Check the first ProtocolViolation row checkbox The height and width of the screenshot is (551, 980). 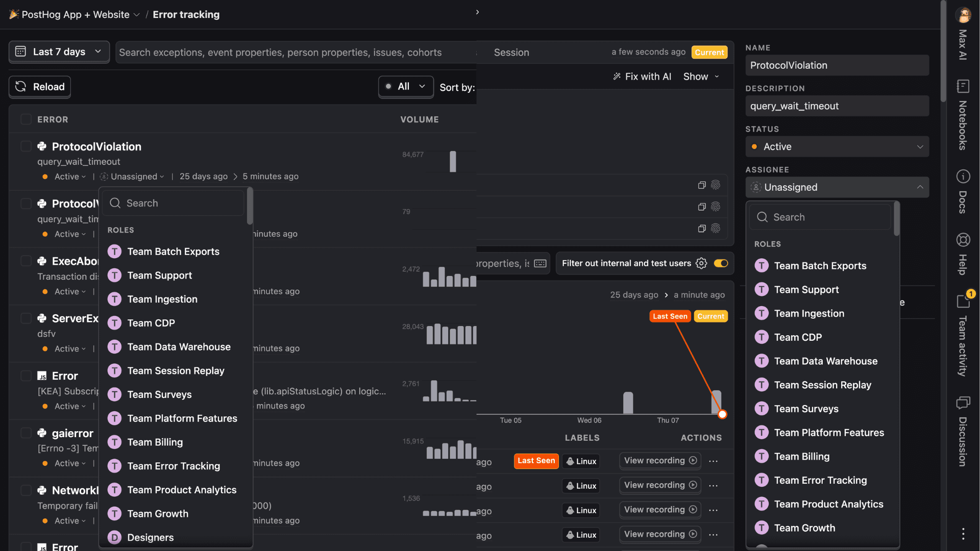click(26, 146)
